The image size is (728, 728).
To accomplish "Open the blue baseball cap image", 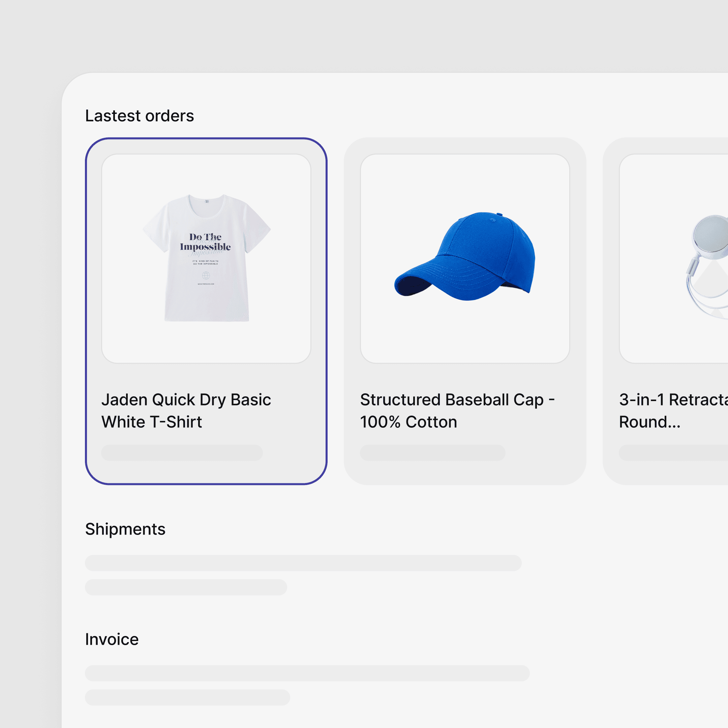I will click(465, 259).
